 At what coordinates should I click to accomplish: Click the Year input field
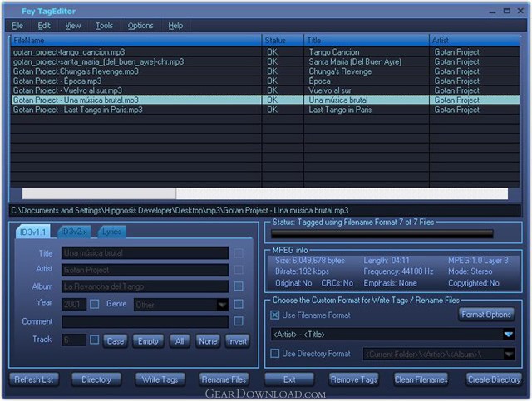point(74,305)
